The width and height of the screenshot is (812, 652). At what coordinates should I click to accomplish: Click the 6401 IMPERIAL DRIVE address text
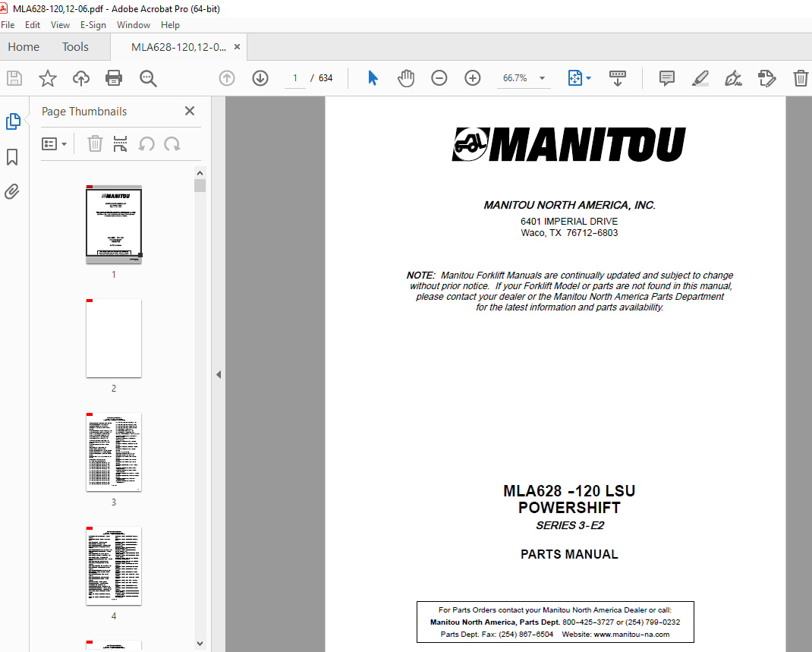(x=569, y=222)
